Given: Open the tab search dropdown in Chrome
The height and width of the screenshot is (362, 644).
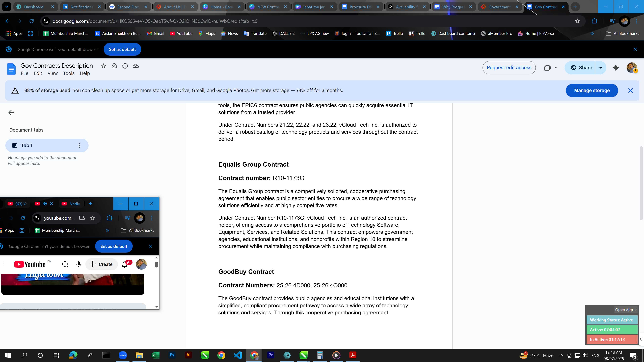Looking at the screenshot, I should pyautogui.click(x=7, y=7).
